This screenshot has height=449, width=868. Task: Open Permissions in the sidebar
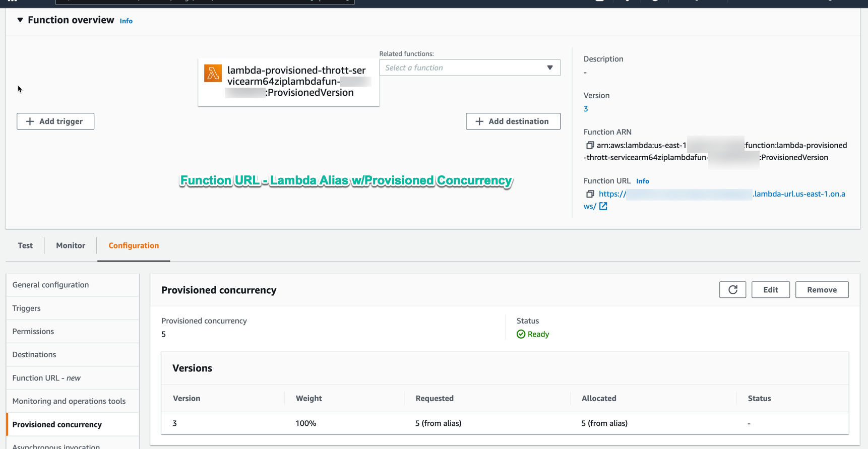pyautogui.click(x=73, y=331)
